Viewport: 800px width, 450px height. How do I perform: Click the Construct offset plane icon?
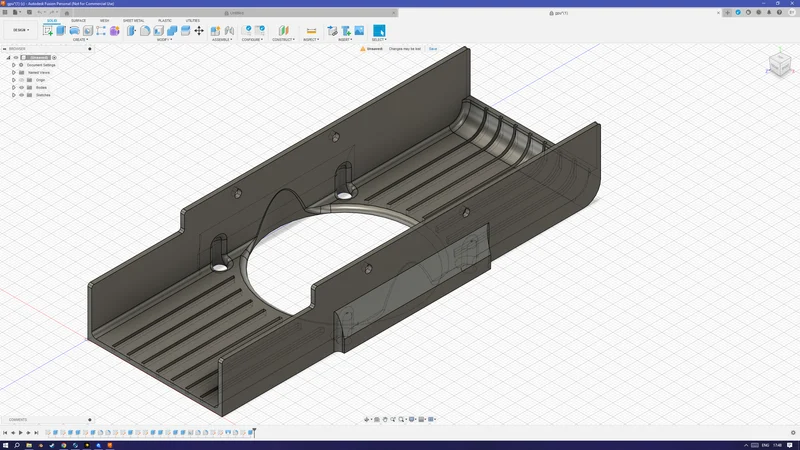[283, 31]
